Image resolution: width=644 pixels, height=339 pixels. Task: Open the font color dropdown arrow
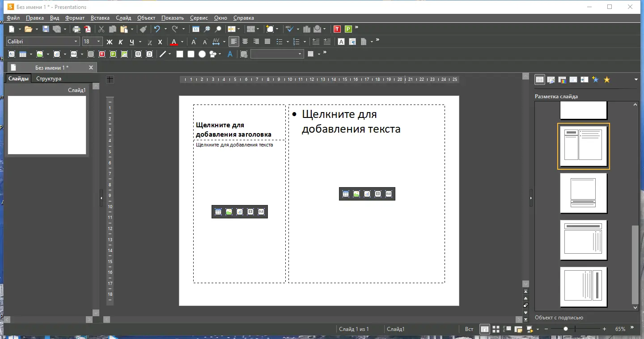point(182,42)
